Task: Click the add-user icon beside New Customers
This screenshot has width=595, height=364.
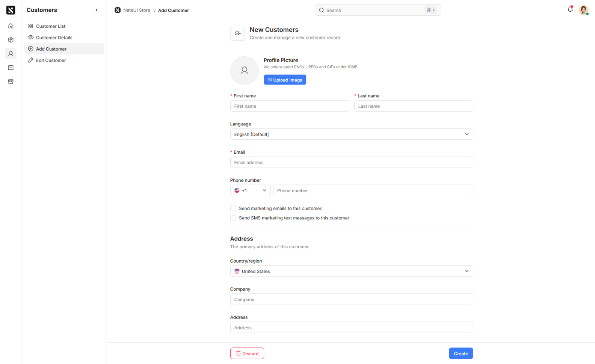Action: pos(237,33)
